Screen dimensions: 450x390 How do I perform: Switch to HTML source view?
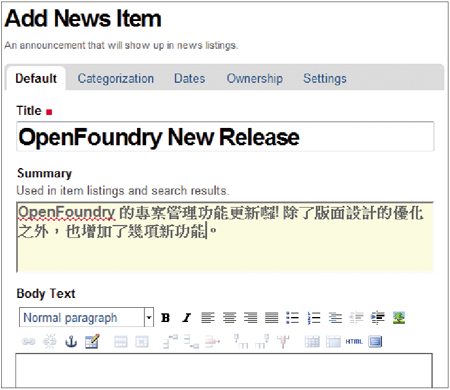click(354, 342)
